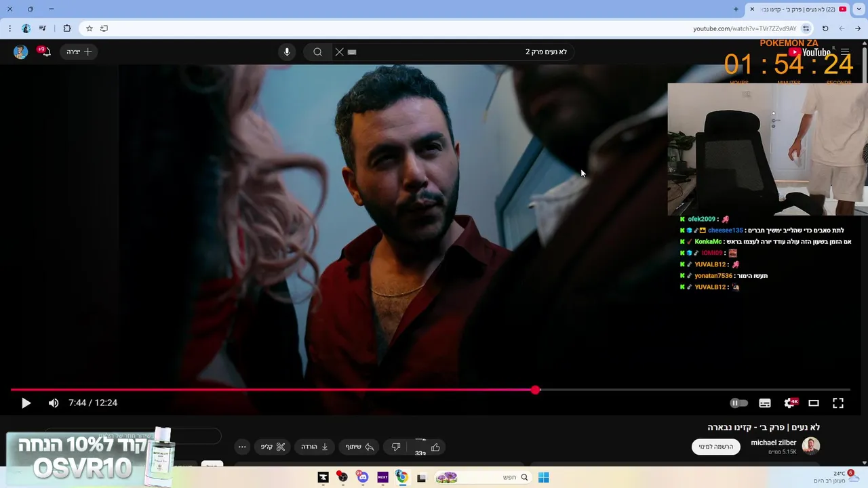Click the install/cast icon in the address bar
The height and width of the screenshot is (488, 868).
[x=104, y=28]
